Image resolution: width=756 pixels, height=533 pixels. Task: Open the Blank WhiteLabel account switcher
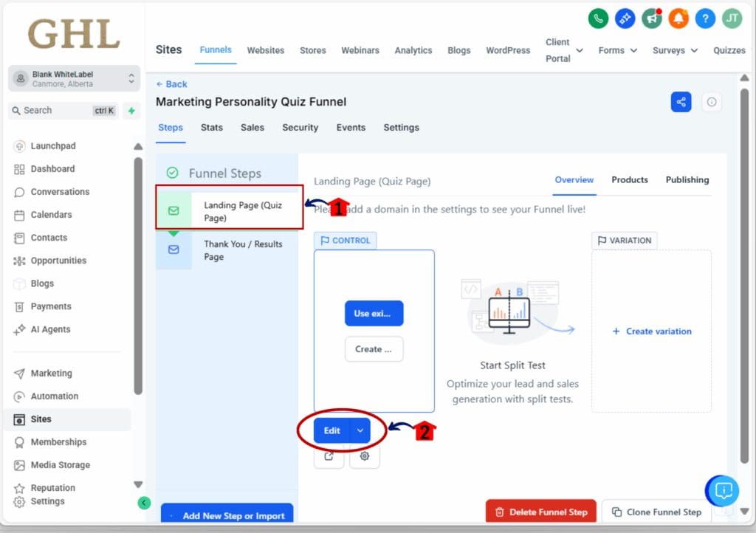(x=73, y=79)
